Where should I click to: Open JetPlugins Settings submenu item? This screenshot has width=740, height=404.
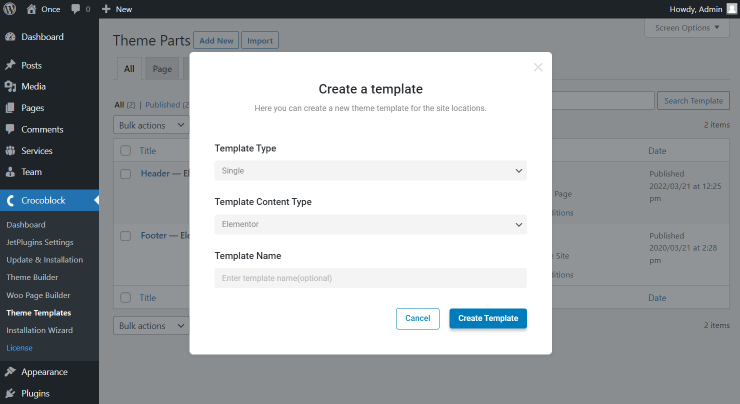[40, 242]
